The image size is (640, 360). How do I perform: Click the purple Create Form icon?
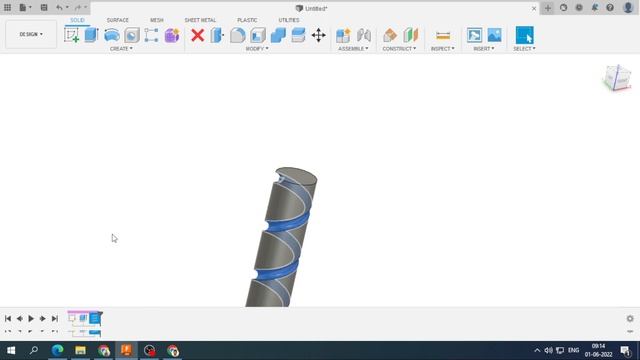pyautogui.click(x=172, y=35)
